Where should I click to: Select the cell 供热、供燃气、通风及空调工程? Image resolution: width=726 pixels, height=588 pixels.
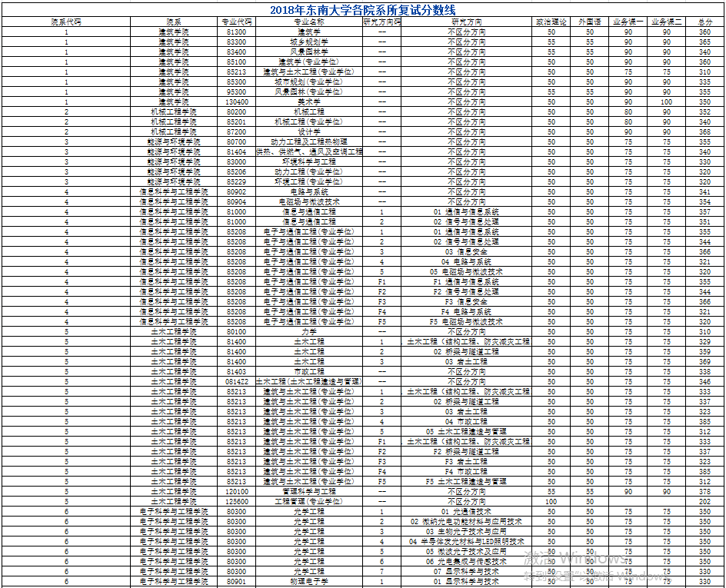[309, 151]
